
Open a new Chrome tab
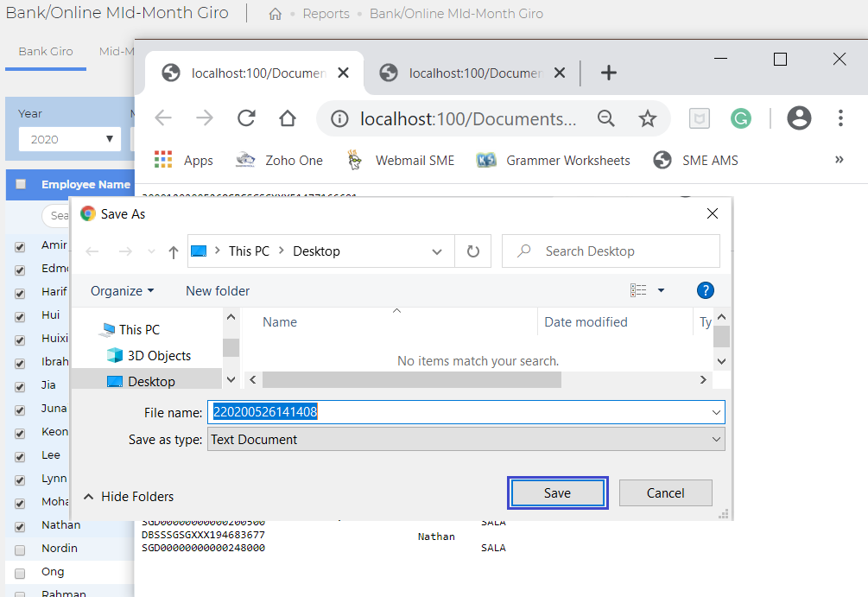[608, 73]
